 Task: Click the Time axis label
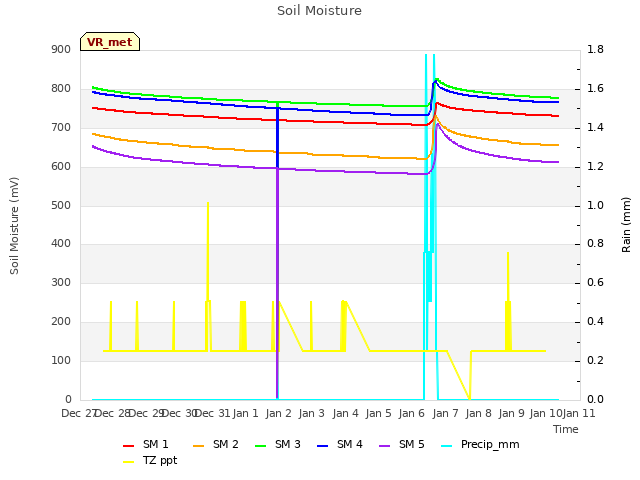(566, 429)
